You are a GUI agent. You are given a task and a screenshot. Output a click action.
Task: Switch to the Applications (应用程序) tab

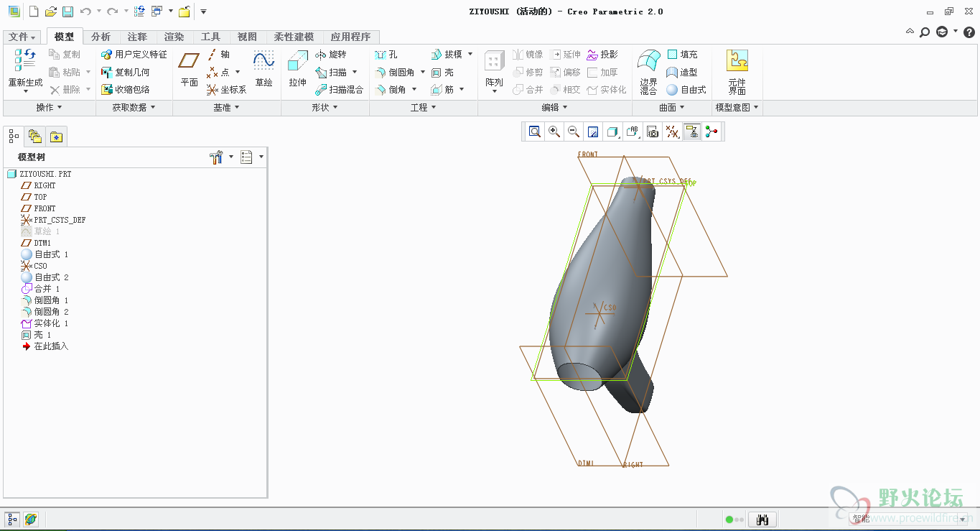point(350,37)
